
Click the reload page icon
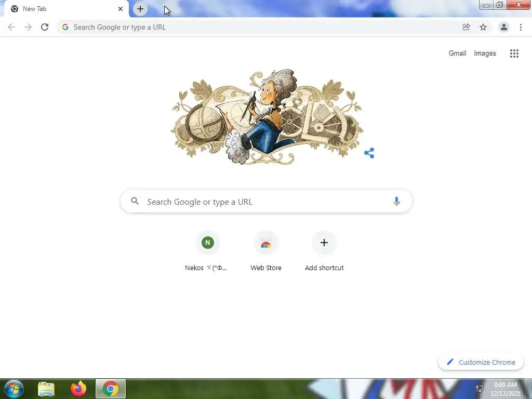click(x=45, y=27)
